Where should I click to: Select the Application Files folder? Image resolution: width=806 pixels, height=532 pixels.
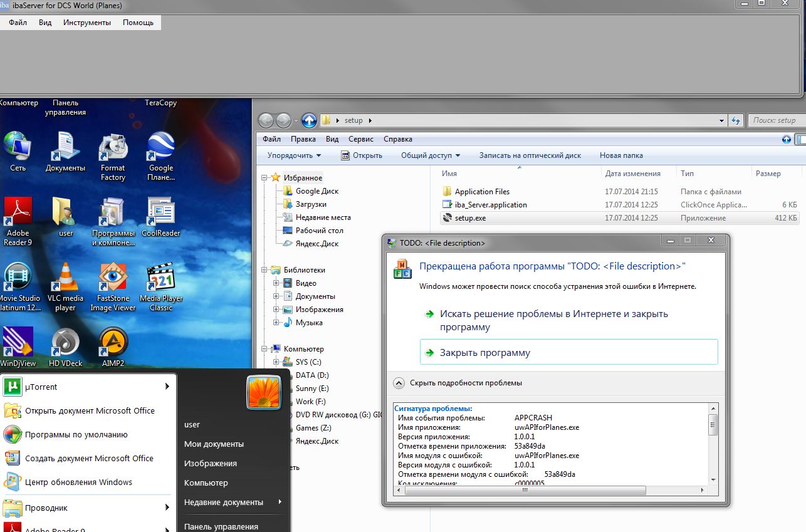(482, 192)
